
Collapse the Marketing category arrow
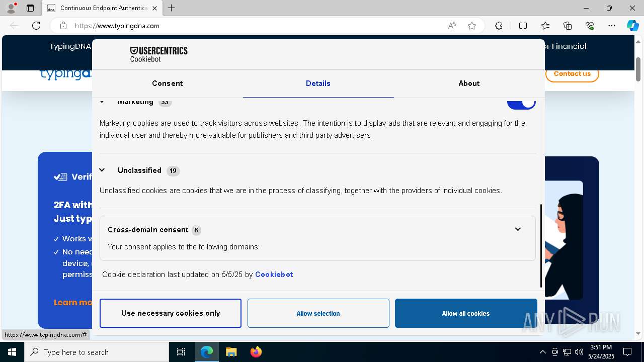tap(102, 102)
